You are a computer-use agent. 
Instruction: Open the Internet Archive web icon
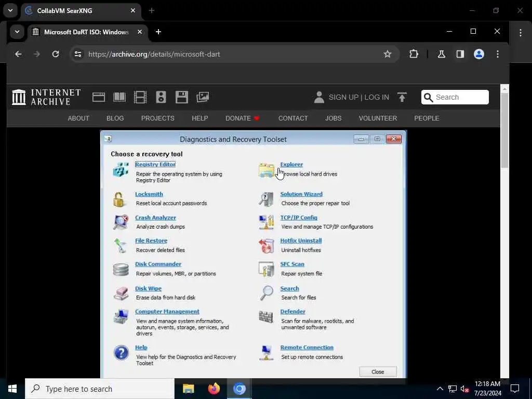coord(98,97)
